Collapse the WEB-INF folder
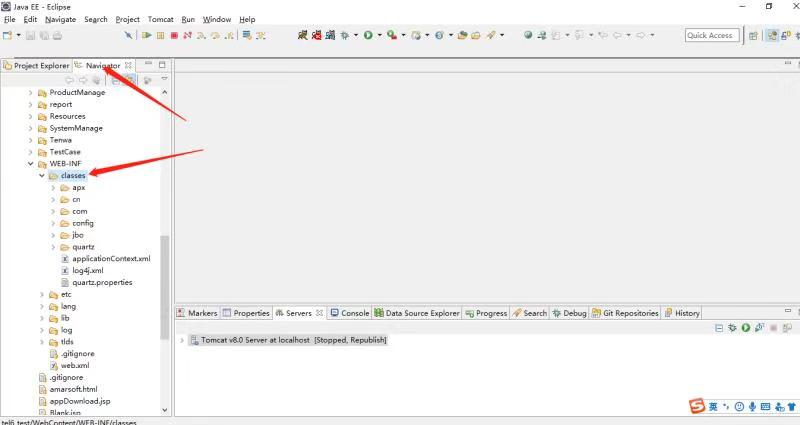This screenshot has width=800, height=425. coord(31,164)
